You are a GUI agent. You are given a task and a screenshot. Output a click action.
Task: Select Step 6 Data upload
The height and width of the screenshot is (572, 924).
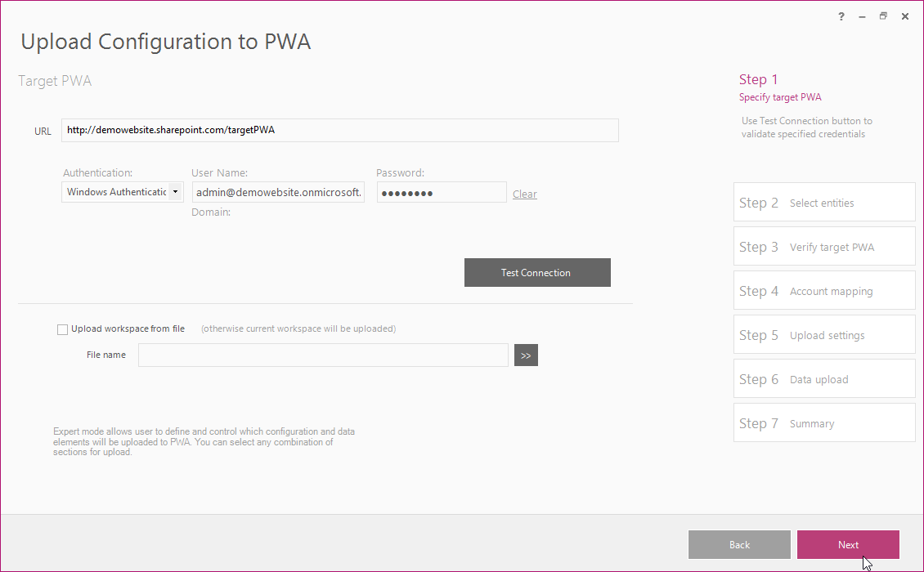[x=823, y=379]
